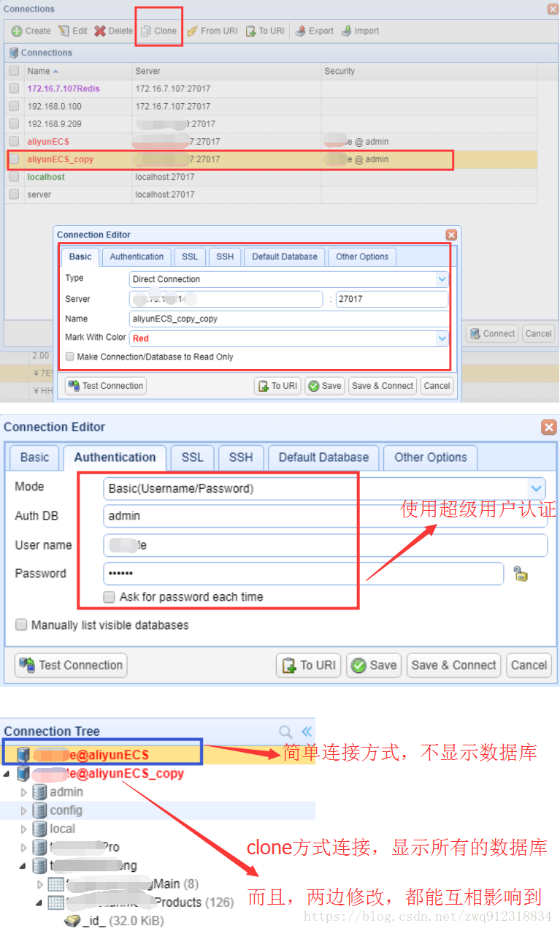Switch to the SSH tab in large editor

click(x=240, y=457)
